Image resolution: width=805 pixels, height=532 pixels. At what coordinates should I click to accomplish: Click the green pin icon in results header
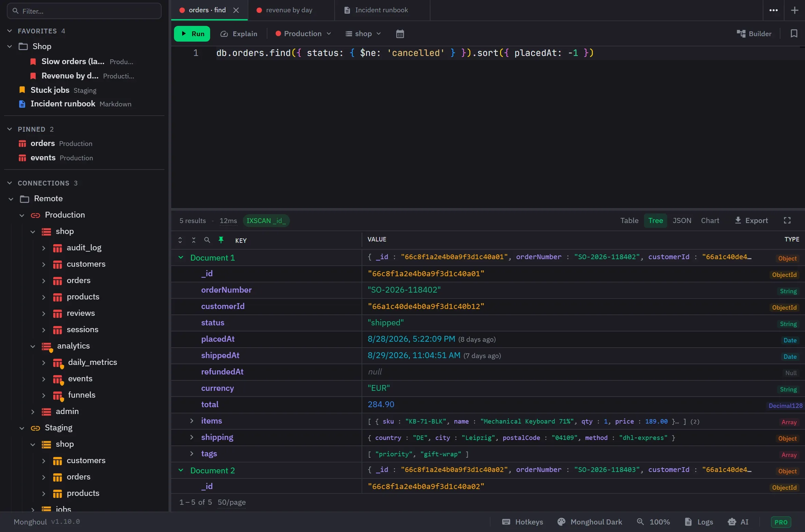coord(221,240)
